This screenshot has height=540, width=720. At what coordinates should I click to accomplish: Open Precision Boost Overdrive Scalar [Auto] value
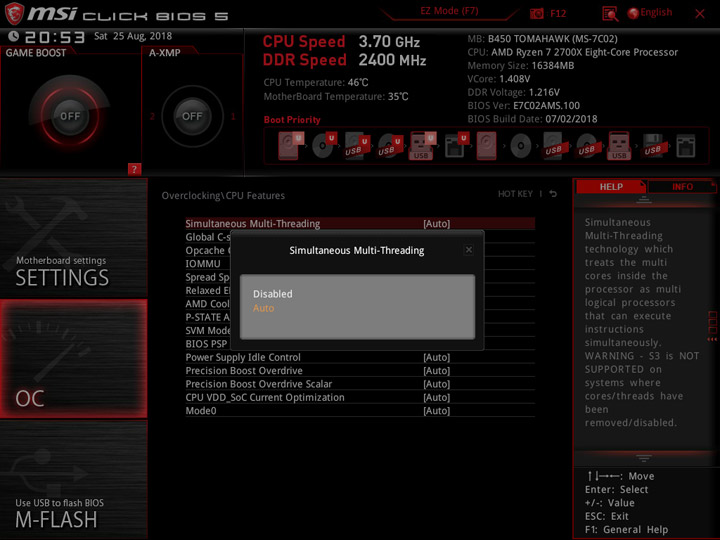click(x=437, y=384)
